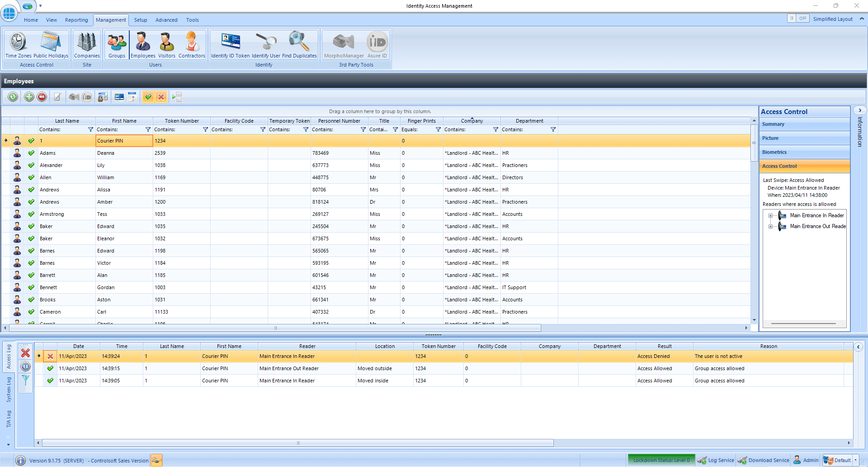The width and height of the screenshot is (868, 467).
Task: Toggle the green tick active filter button
Action: click(x=148, y=97)
